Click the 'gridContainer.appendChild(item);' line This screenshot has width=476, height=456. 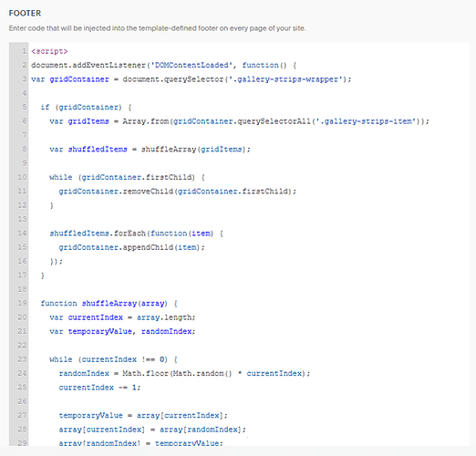pos(131,247)
